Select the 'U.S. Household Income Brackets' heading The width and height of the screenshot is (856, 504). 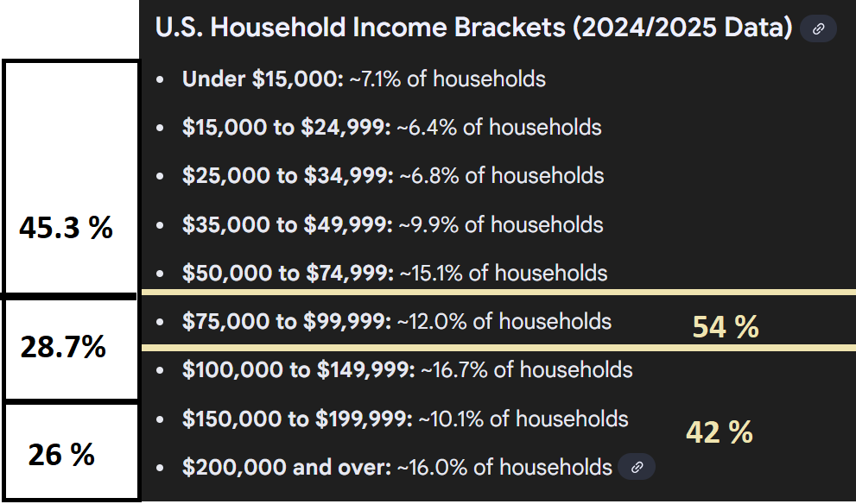click(473, 28)
